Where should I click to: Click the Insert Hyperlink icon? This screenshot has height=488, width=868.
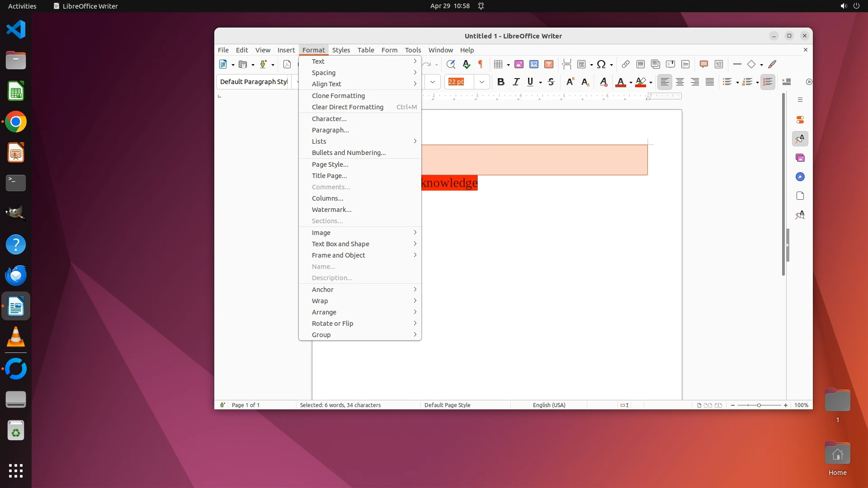pos(626,64)
